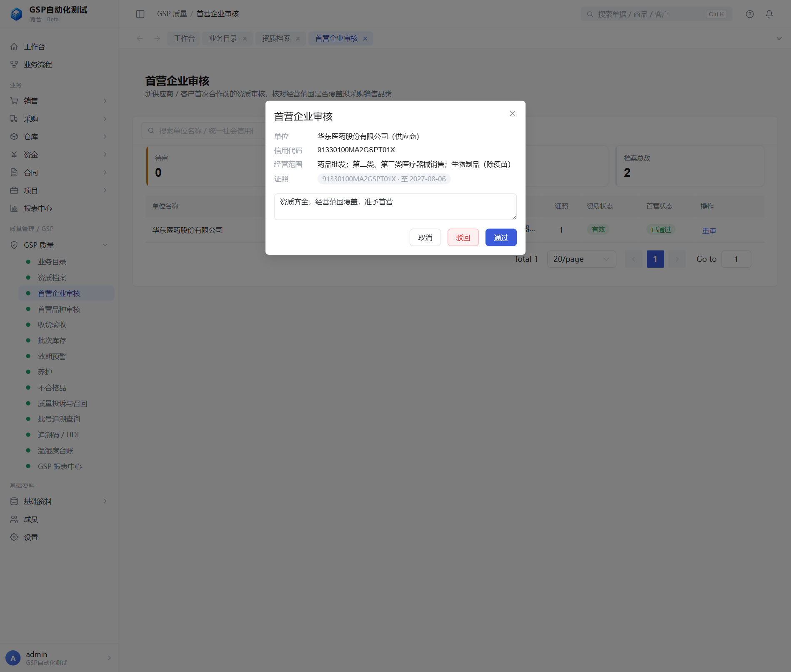Toggle the sidebar collapse icon

pyautogui.click(x=140, y=14)
